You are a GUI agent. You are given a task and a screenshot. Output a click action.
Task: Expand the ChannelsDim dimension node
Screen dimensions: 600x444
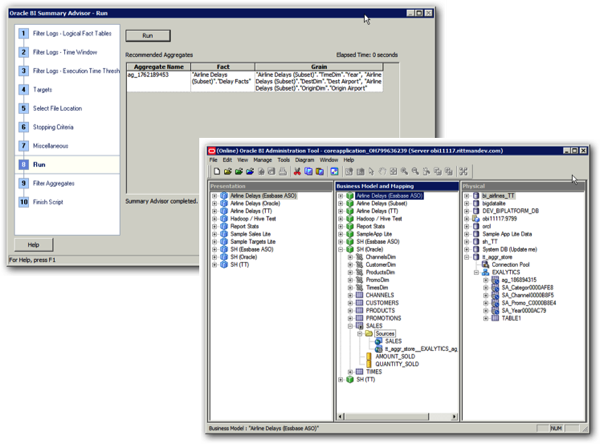[x=350, y=257]
